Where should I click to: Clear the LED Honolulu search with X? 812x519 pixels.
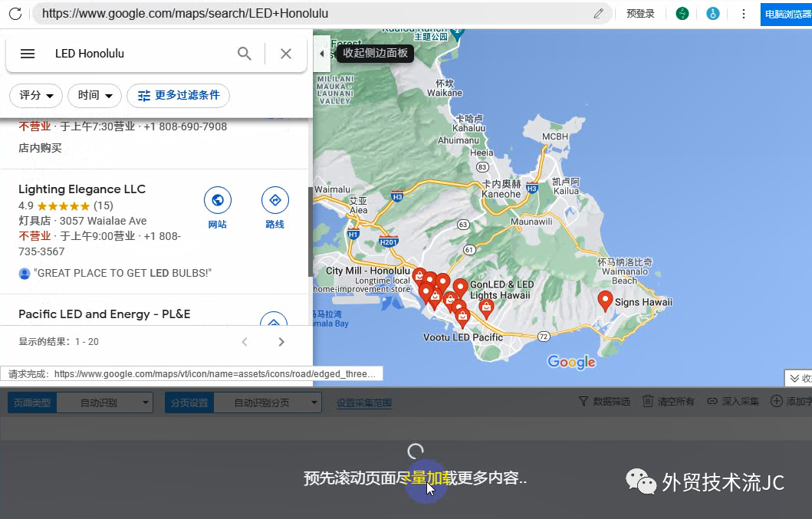(x=286, y=54)
